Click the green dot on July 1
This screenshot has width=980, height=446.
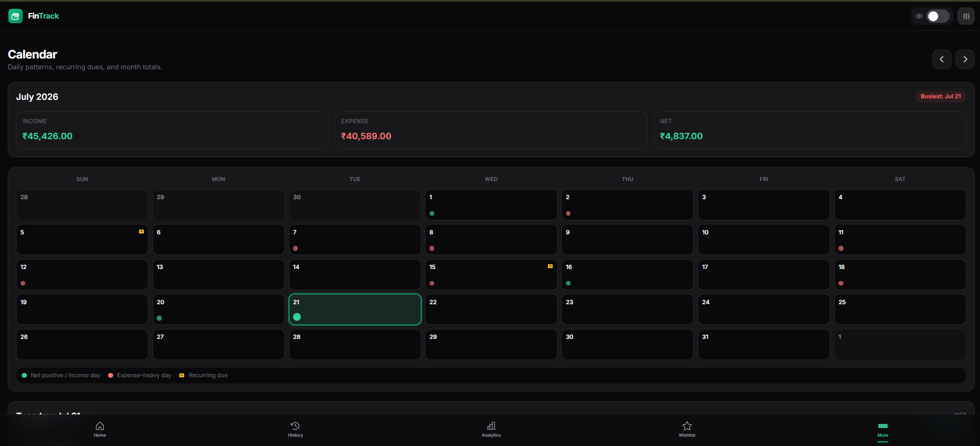tap(432, 213)
